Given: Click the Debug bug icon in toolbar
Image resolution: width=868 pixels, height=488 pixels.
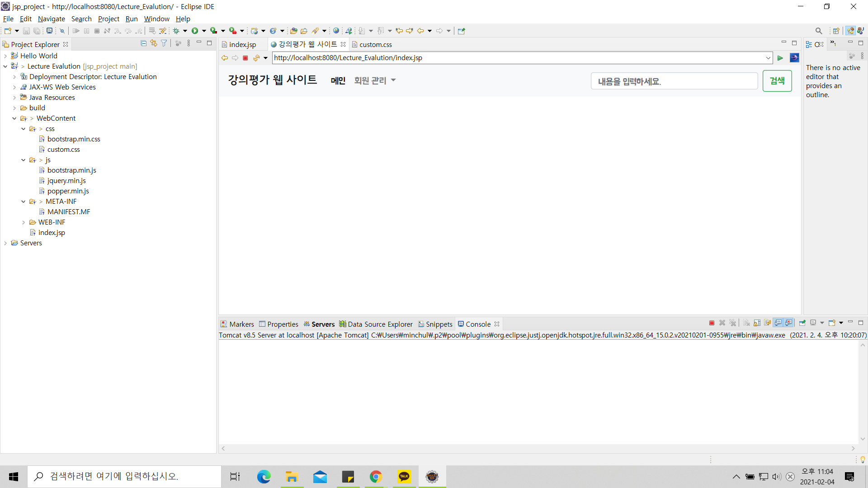Looking at the screenshot, I should [176, 31].
